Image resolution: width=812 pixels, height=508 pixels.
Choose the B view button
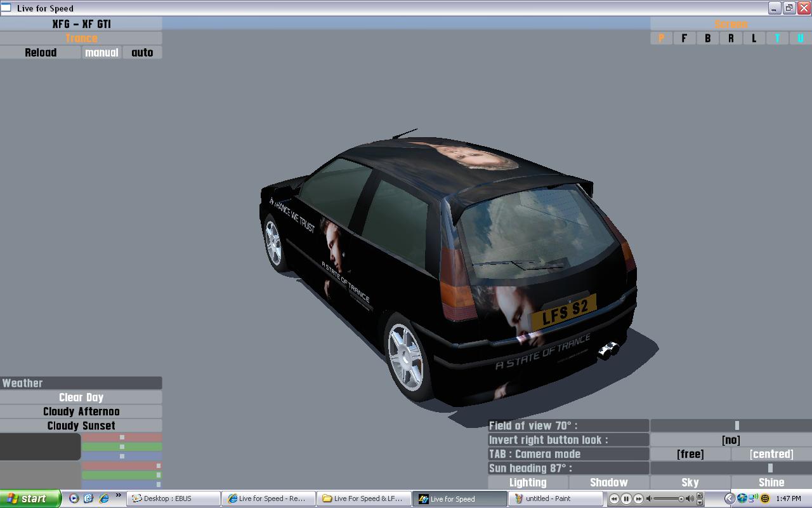pyautogui.click(x=707, y=38)
